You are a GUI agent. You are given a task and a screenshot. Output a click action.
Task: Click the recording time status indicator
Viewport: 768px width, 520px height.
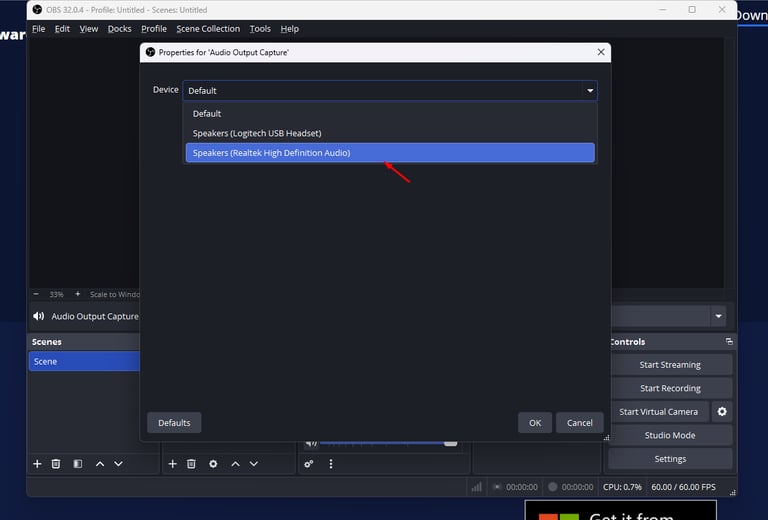(x=570, y=487)
